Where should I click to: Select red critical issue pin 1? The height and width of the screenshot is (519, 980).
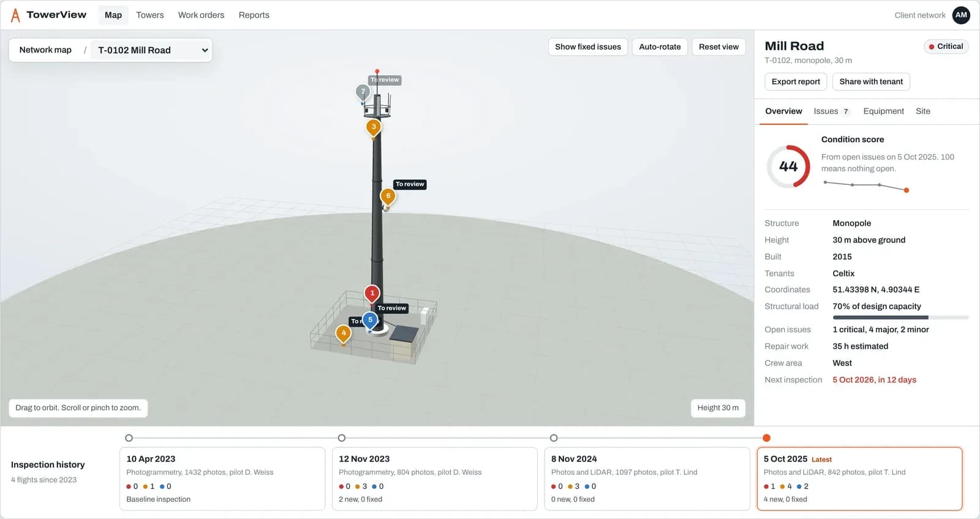tap(372, 294)
